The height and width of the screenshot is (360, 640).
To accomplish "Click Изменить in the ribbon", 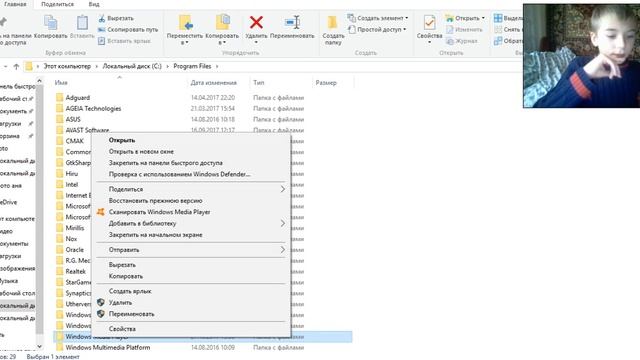I will (x=464, y=30).
